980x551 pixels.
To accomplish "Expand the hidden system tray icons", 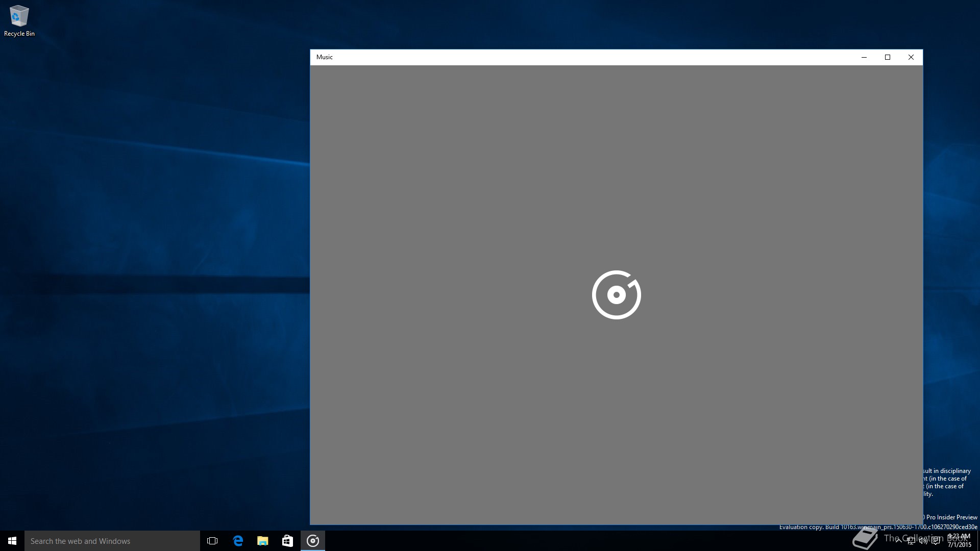I will click(899, 541).
